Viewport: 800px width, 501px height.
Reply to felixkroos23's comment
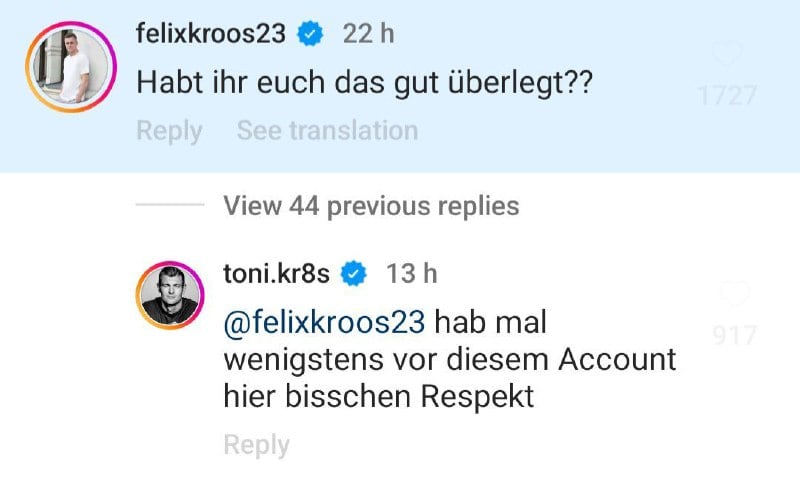[169, 130]
